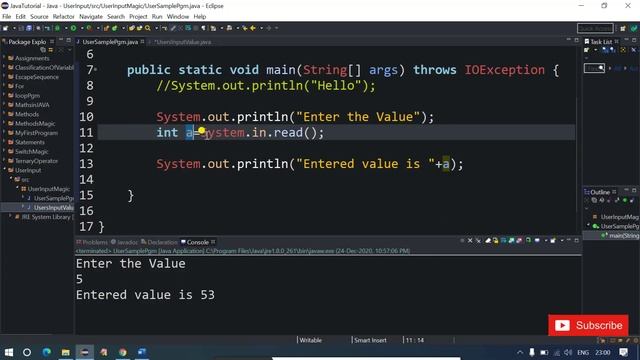Click Remove All Terminated Launches in Console
This screenshot has width=640, height=360.
478,241
